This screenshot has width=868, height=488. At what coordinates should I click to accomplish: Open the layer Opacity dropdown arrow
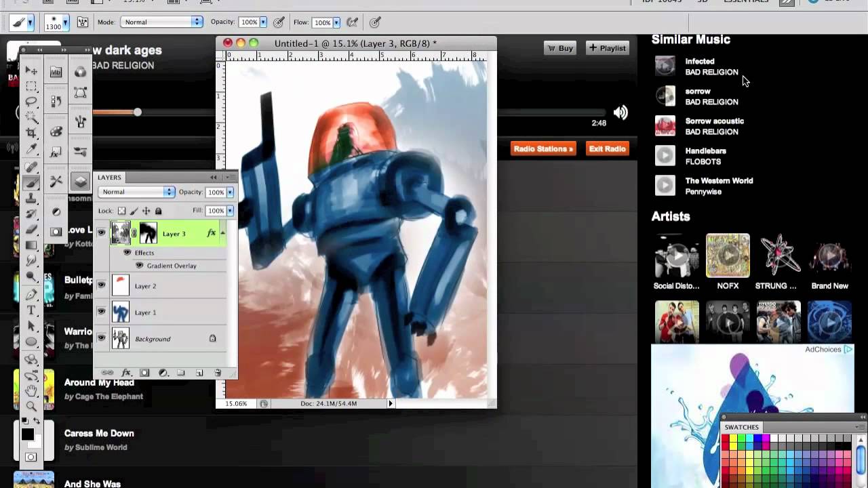tap(230, 192)
